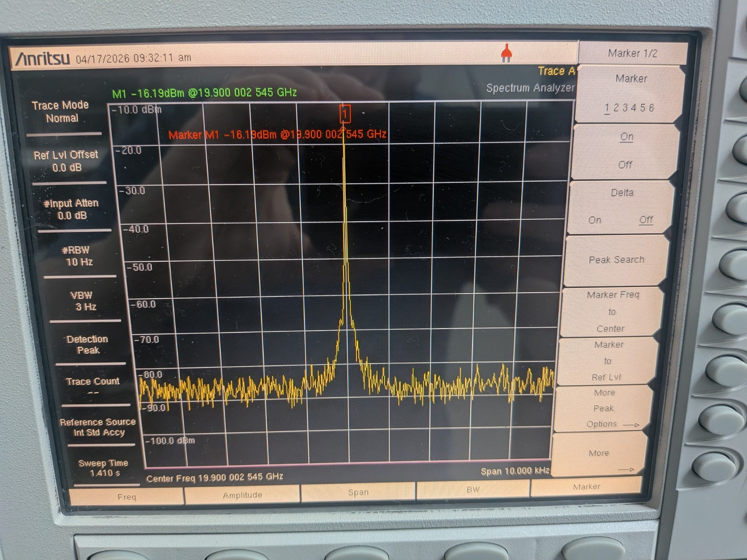Choose Marker Freq to Center softkey

611,312
